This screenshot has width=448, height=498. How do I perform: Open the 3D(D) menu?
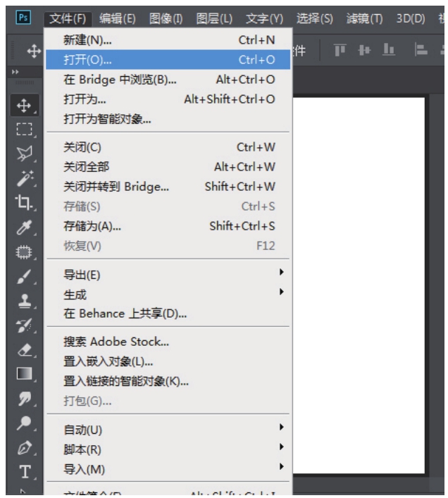[411, 19]
